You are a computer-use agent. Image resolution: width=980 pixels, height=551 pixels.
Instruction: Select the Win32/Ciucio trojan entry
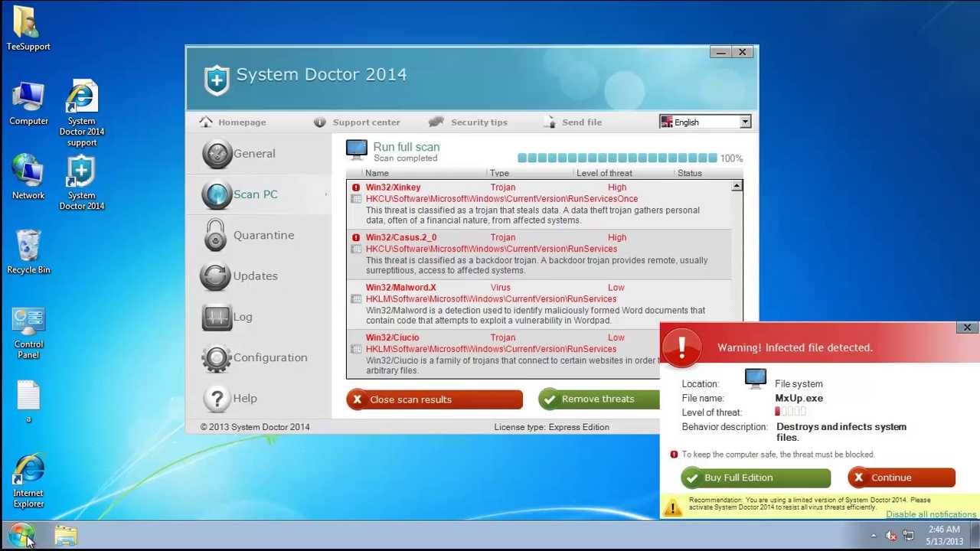point(503,355)
